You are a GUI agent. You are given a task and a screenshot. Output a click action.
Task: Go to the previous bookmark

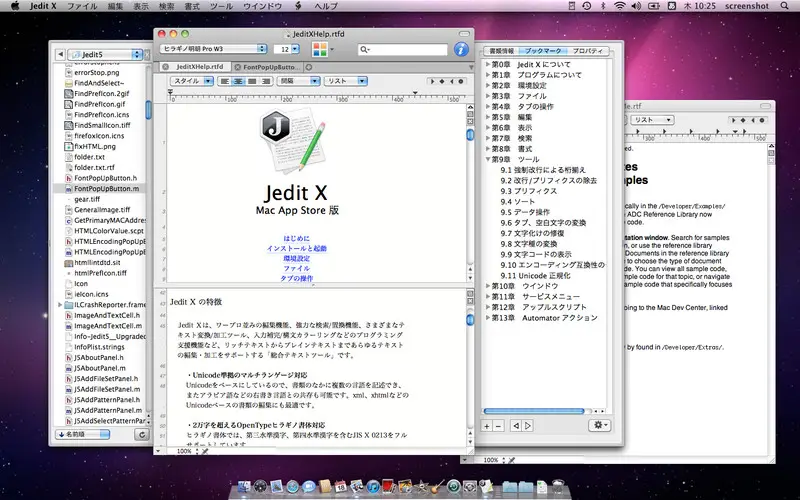click(x=516, y=426)
